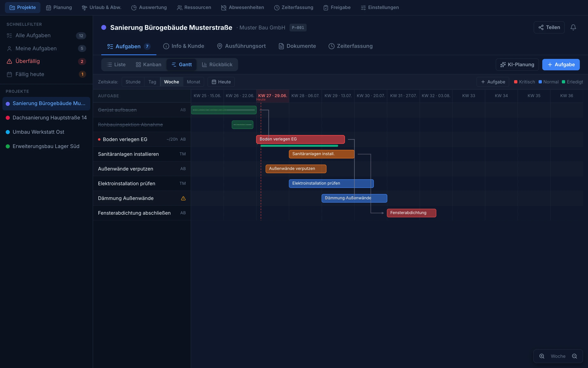Click the checklist icon of Alle Aufgaben
Image resolution: width=588 pixels, height=368 pixels.
(x=9, y=36)
